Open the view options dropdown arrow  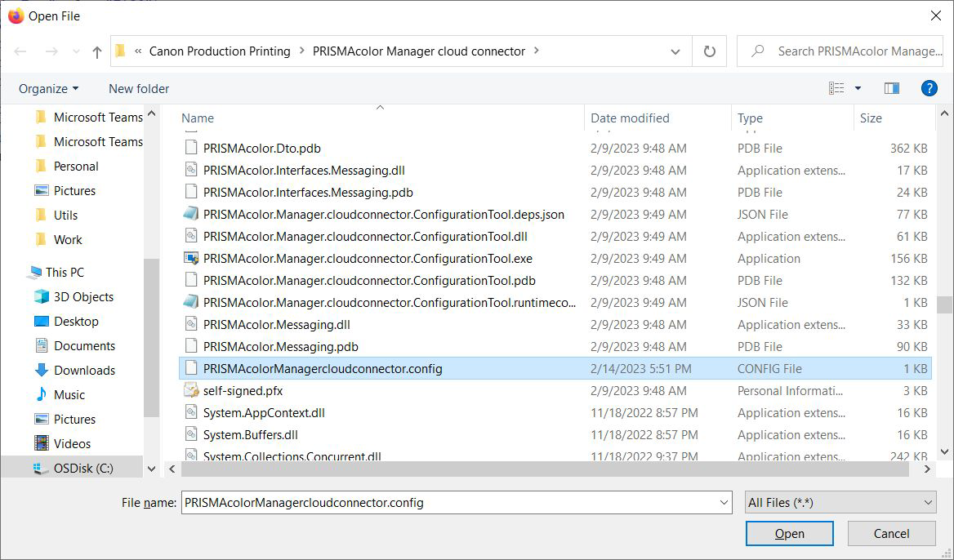[x=858, y=89]
